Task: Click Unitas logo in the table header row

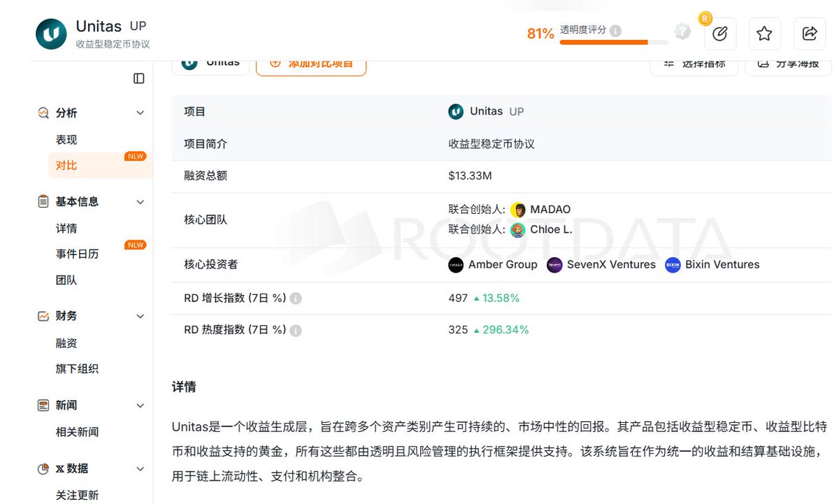Action: tap(456, 111)
